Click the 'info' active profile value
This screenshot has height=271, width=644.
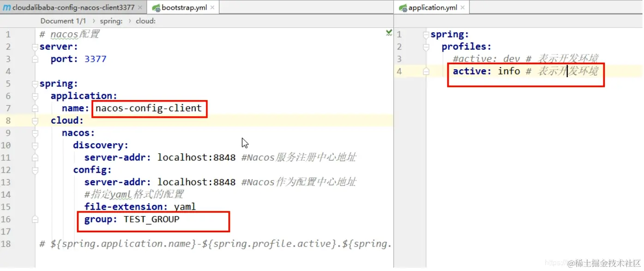pyautogui.click(x=509, y=71)
